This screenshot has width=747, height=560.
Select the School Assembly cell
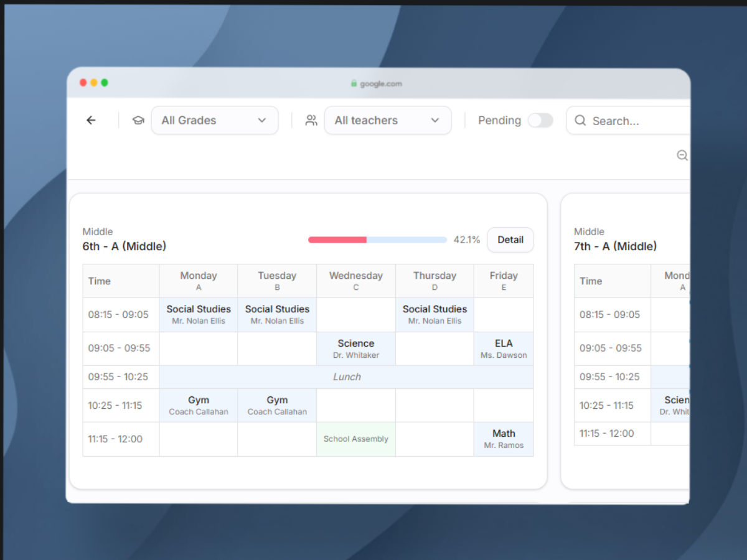click(356, 439)
